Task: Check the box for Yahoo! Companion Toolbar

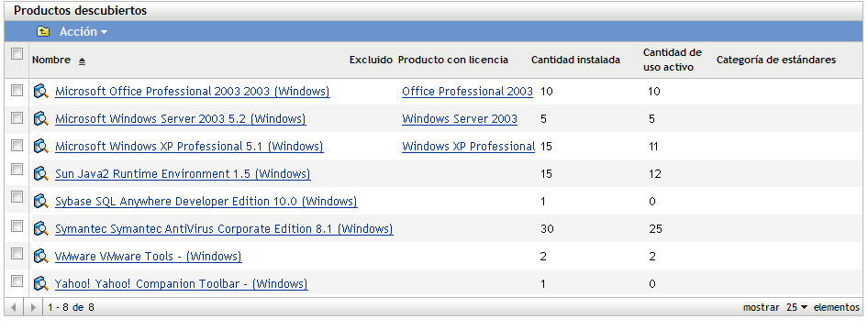Action: (17, 281)
